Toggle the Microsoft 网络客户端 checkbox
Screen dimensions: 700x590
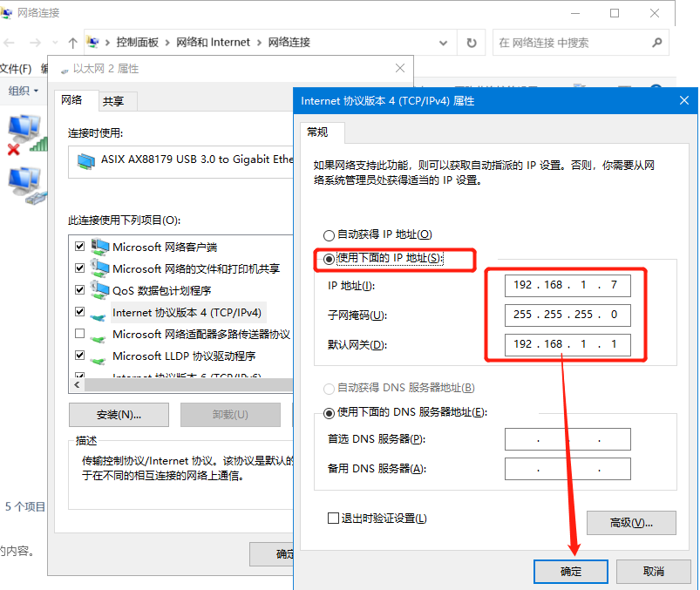[80, 247]
